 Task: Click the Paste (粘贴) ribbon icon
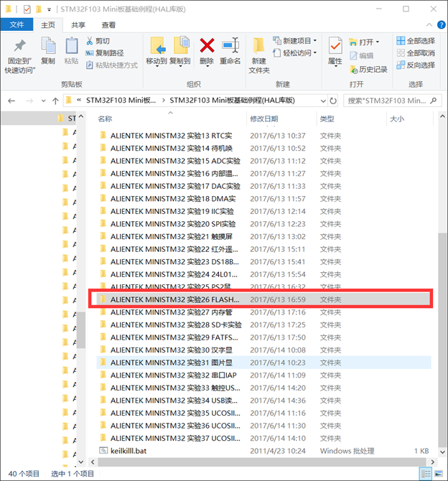tap(72, 46)
